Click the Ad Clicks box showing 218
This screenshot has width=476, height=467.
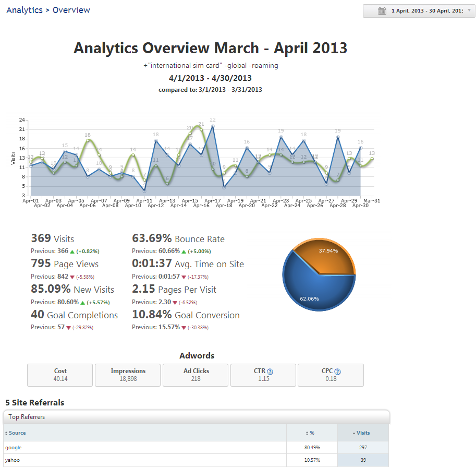pyautogui.click(x=196, y=375)
